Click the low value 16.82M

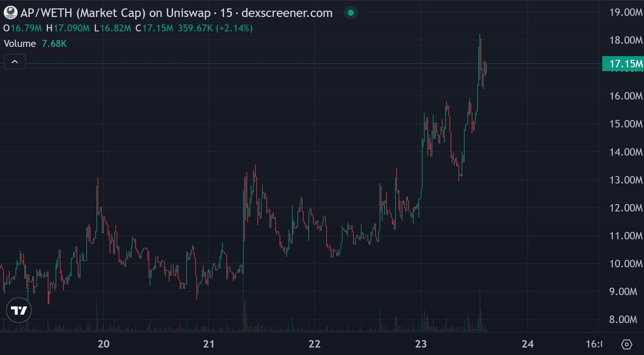116,28
